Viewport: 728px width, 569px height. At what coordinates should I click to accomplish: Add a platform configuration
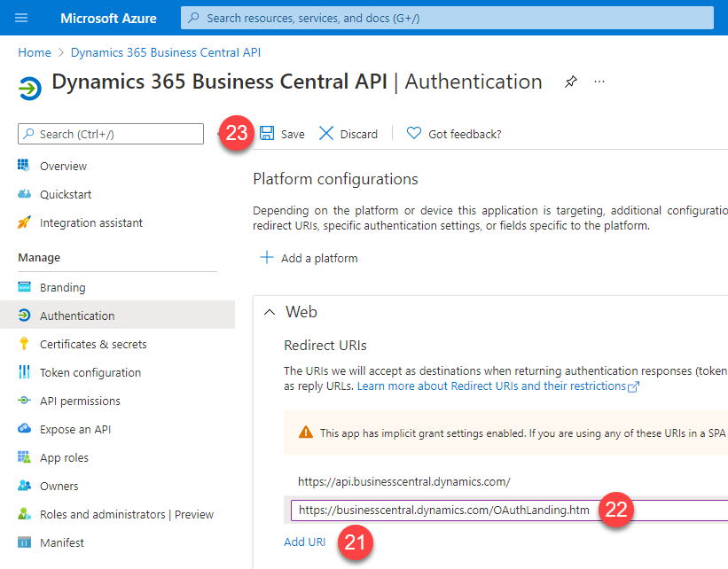pos(319,258)
